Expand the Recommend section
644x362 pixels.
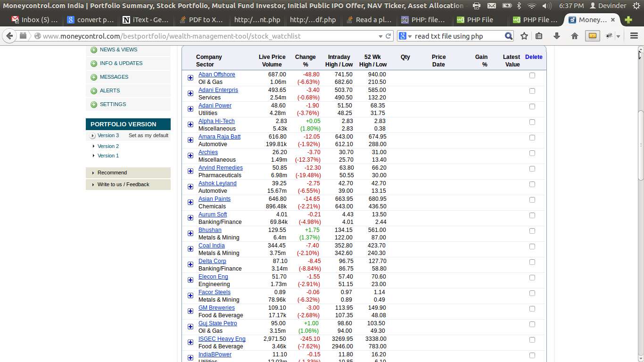click(x=128, y=173)
